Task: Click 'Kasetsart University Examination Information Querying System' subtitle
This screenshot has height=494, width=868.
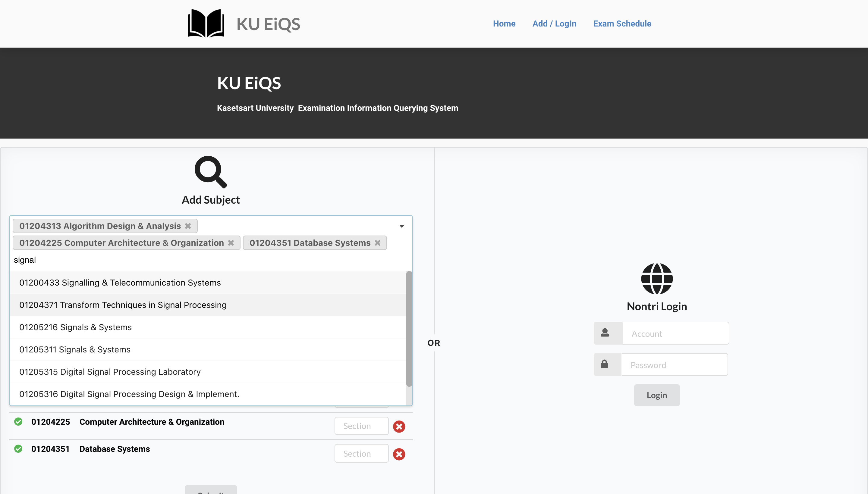Action: pos(338,108)
